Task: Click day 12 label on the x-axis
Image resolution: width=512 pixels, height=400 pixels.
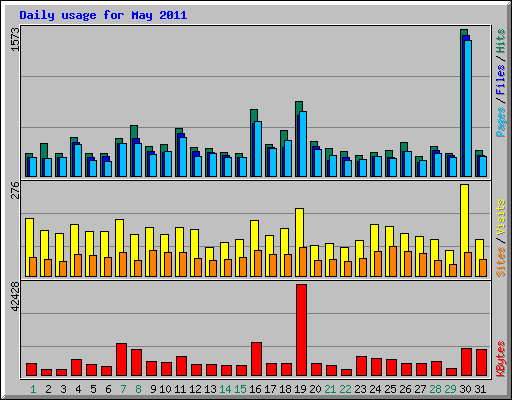Action: point(195,389)
